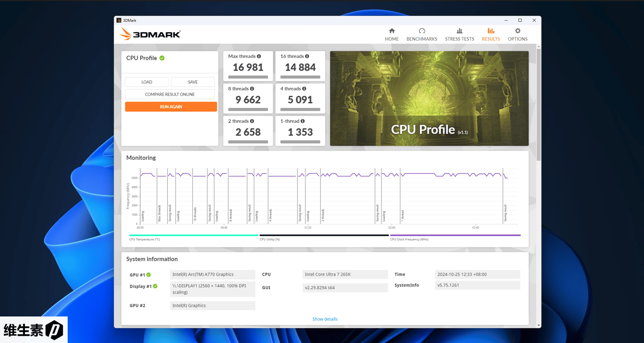Click the info icon beside 1-thread
The image size is (644, 343).
click(303, 121)
